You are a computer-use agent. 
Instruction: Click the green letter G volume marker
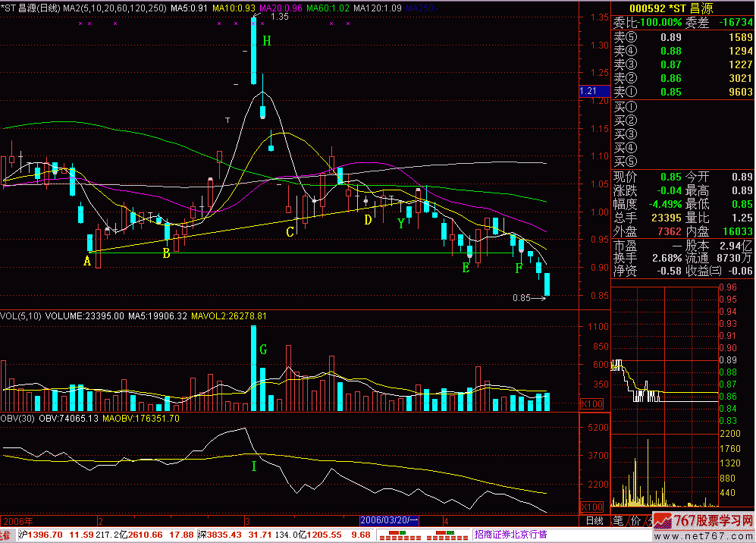pos(264,350)
